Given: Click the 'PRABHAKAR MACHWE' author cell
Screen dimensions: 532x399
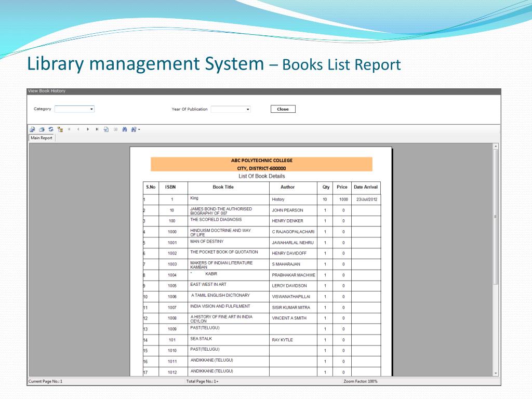Looking at the screenshot, I should 294,275.
